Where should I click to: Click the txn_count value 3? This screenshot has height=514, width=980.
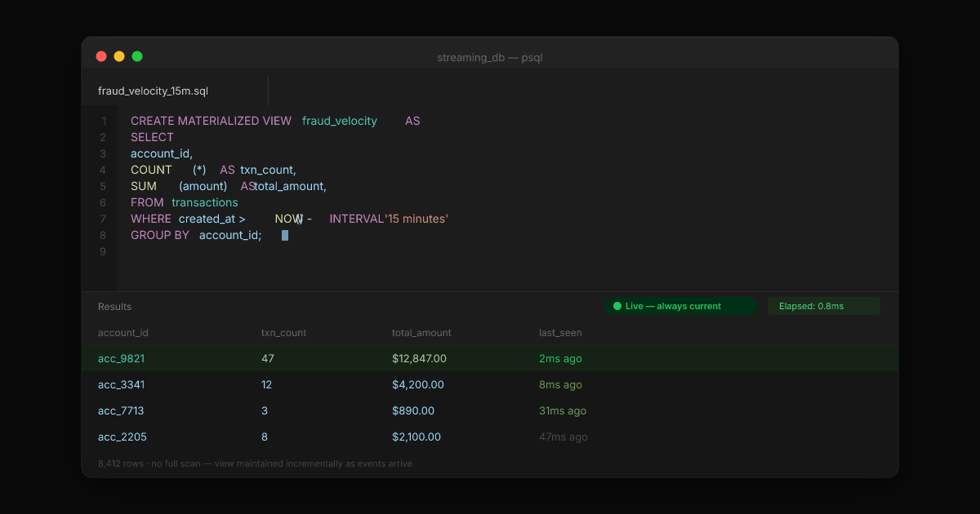click(265, 410)
